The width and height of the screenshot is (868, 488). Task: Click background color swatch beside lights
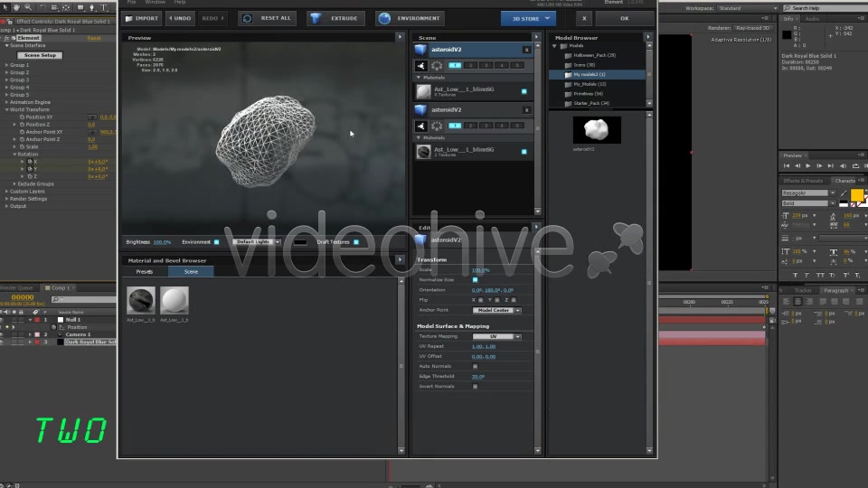(300, 242)
